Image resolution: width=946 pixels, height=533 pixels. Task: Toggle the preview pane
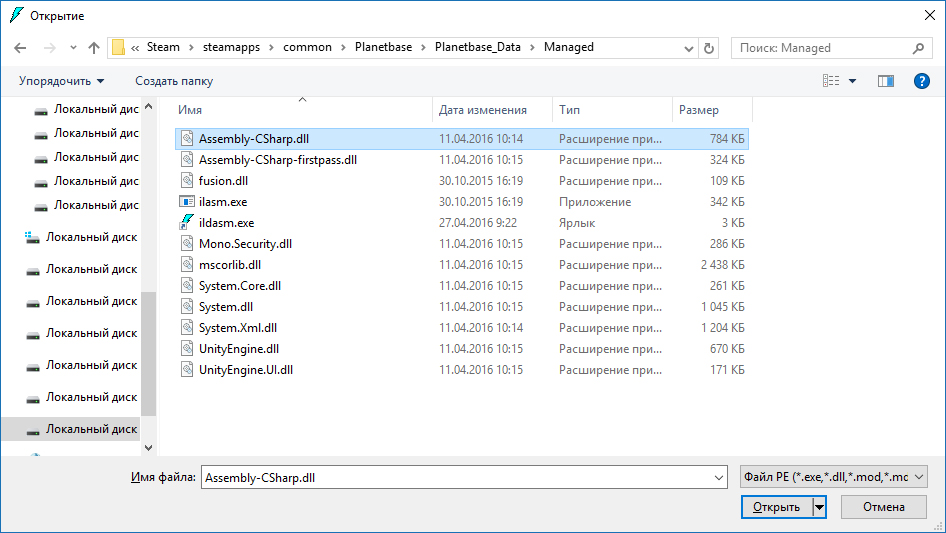886,81
